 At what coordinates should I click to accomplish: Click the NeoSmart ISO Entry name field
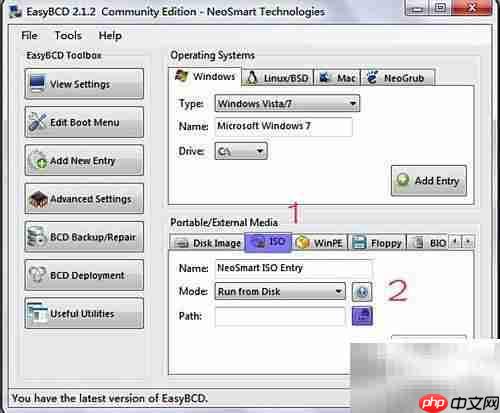(x=293, y=268)
